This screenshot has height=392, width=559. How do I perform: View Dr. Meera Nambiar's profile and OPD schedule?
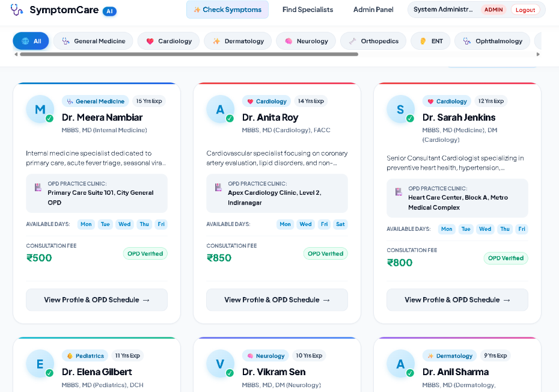point(97,300)
